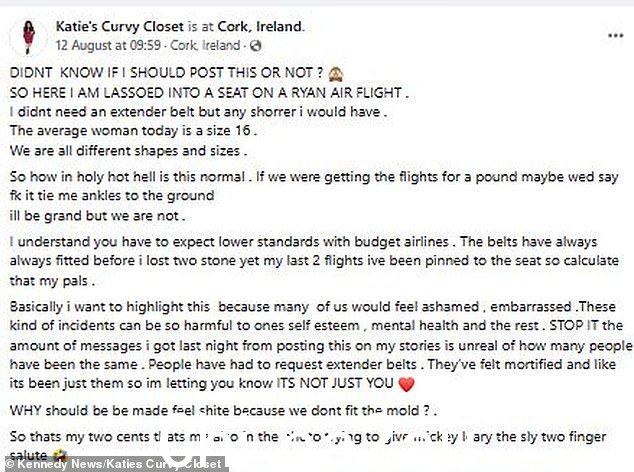Click Katie's Curvy Closet profile picture
634x472 pixels.
point(29,37)
